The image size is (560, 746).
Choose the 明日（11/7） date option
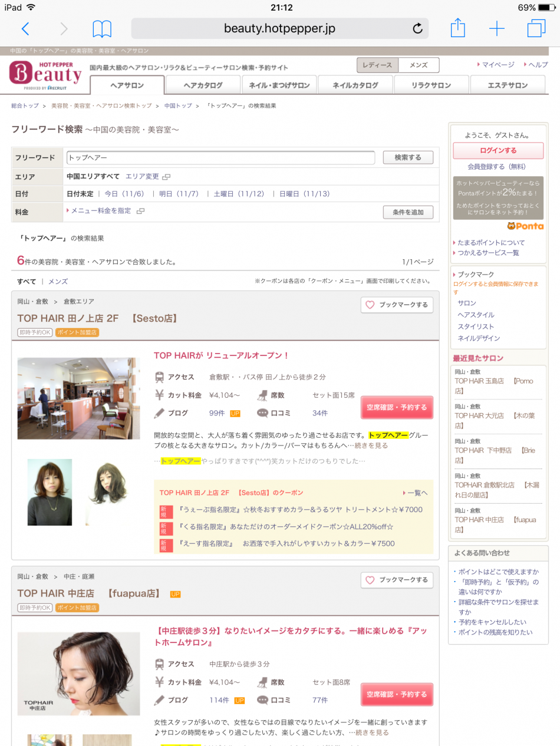(179, 194)
